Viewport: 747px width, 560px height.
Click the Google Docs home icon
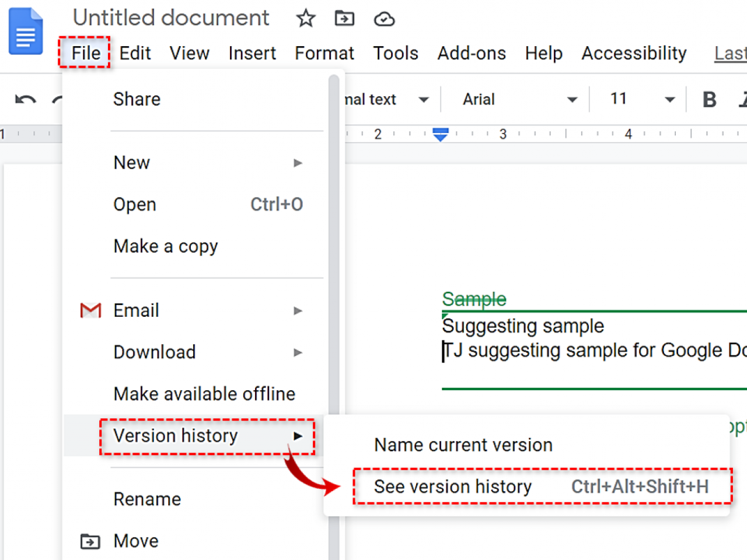click(25, 31)
